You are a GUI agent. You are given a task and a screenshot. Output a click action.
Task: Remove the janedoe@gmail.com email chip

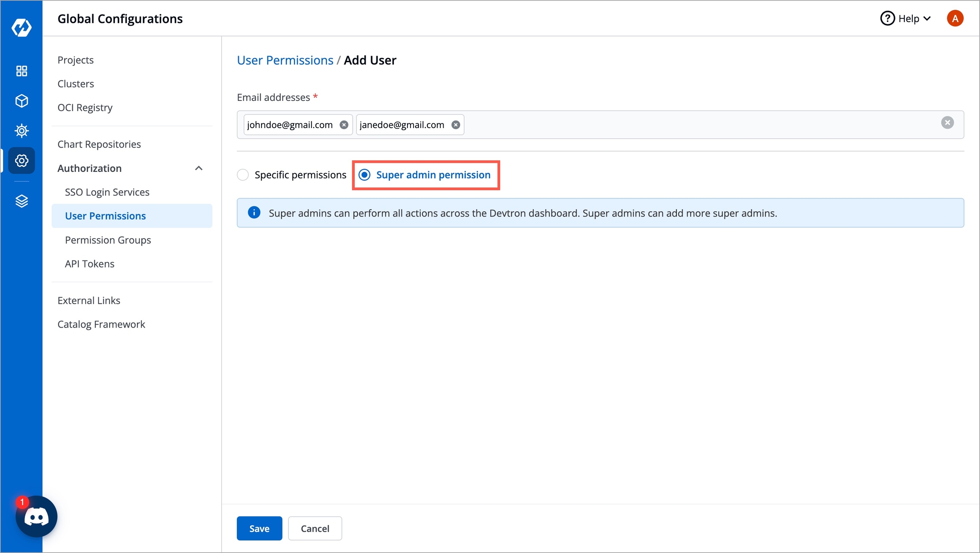(x=456, y=125)
